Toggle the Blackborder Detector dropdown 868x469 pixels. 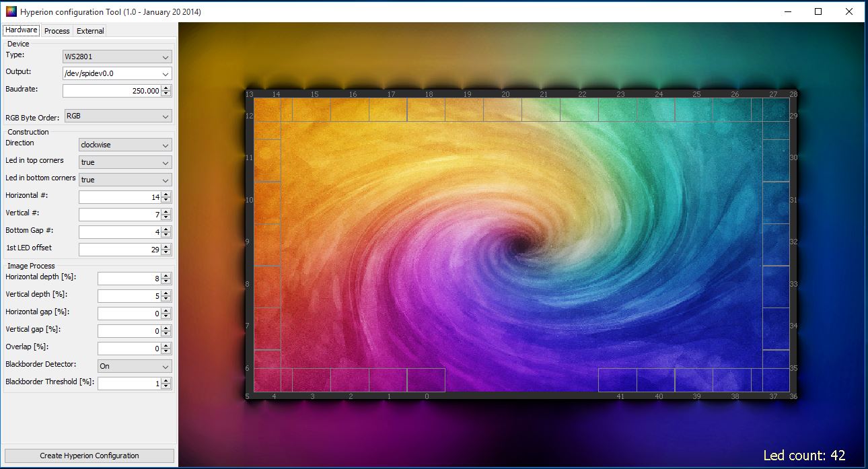pos(135,367)
